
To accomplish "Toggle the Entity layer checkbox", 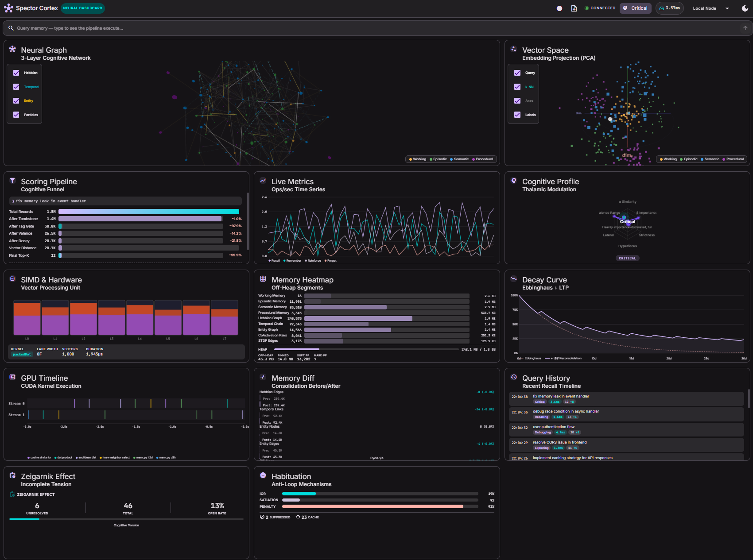I will pyautogui.click(x=16, y=101).
